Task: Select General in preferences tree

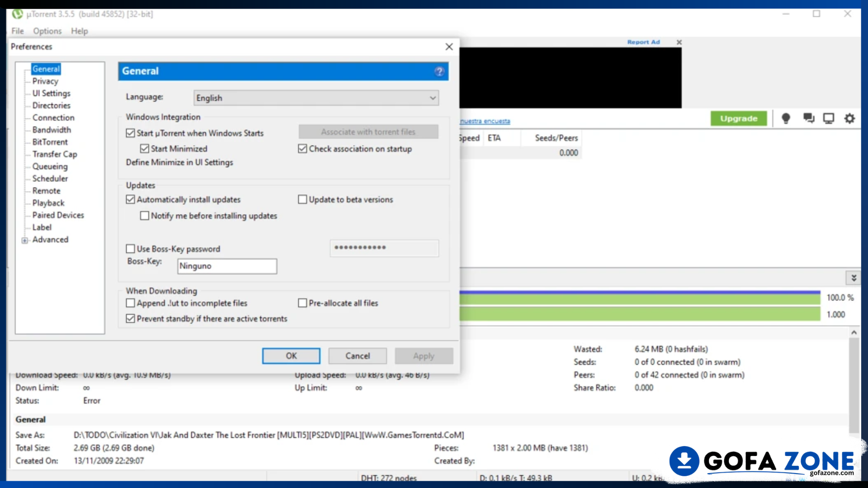Action: (x=46, y=69)
